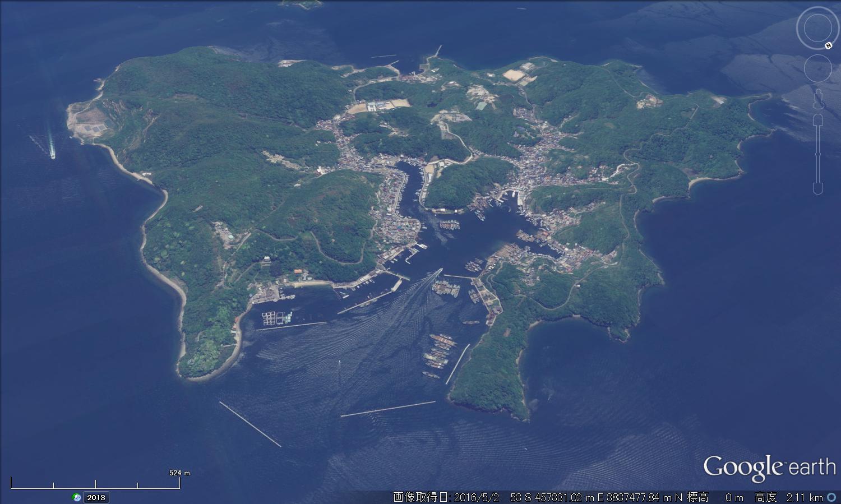The height and width of the screenshot is (504, 841).
Task: Click the Google earth logo
Action: point(769,468)
